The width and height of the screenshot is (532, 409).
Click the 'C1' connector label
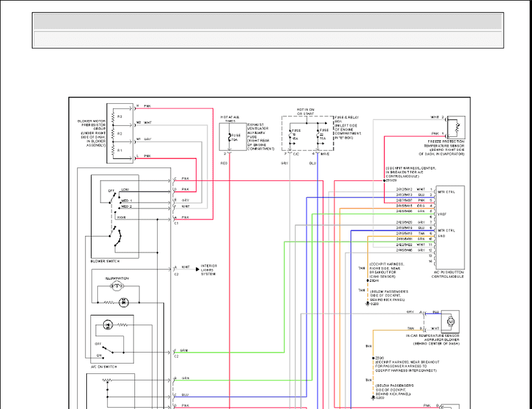[x=176, y=223]
